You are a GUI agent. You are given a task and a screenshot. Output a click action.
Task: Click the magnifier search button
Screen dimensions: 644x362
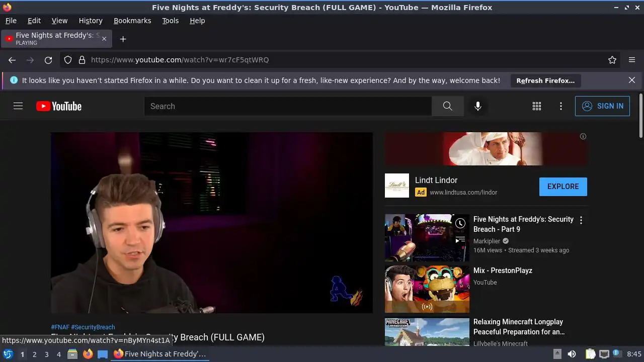[447, 106]
